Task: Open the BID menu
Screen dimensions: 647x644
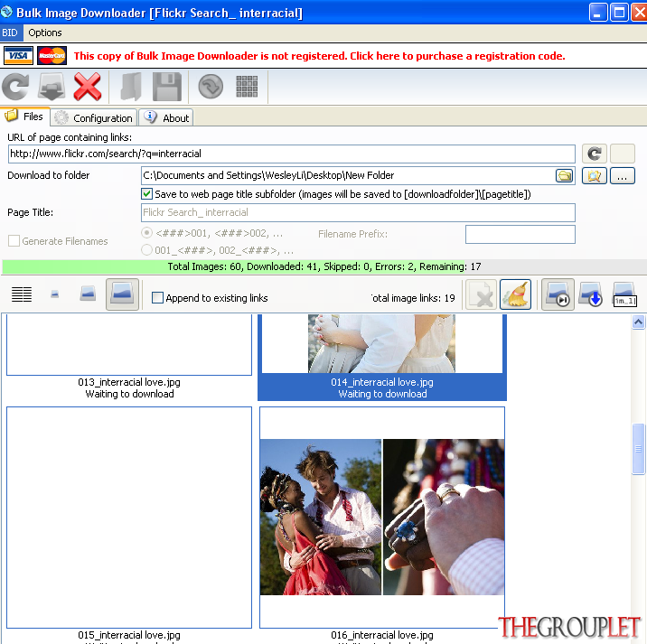Action: tap(10, 33)
